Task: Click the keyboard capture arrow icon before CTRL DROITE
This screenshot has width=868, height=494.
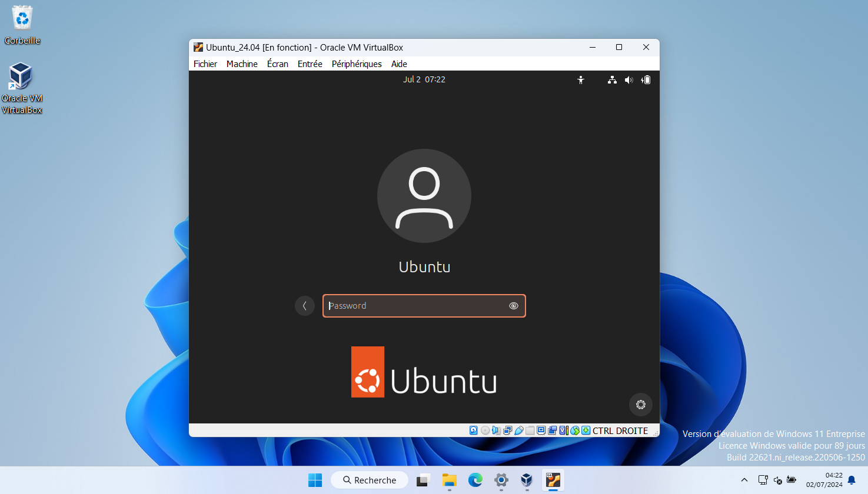Action: tap(586, 430)
